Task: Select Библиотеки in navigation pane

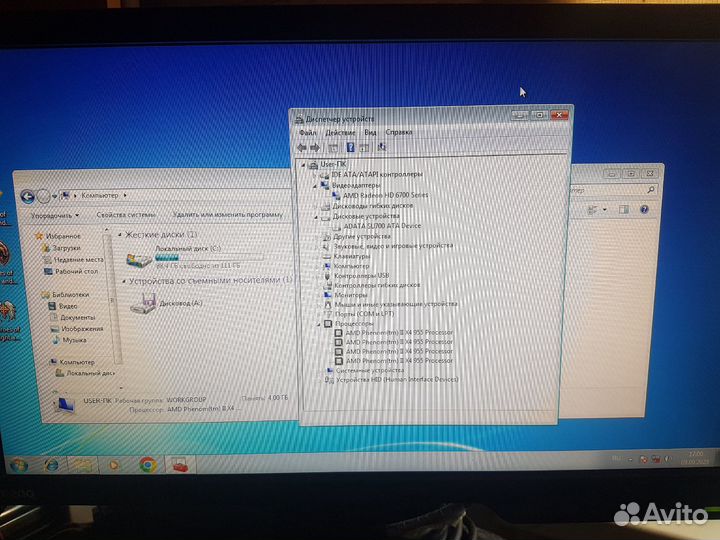Action: coord(70,295)
